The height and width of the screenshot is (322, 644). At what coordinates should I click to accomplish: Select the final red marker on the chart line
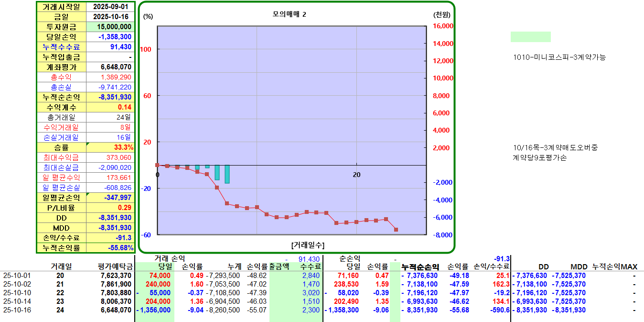tap(396, 230)
